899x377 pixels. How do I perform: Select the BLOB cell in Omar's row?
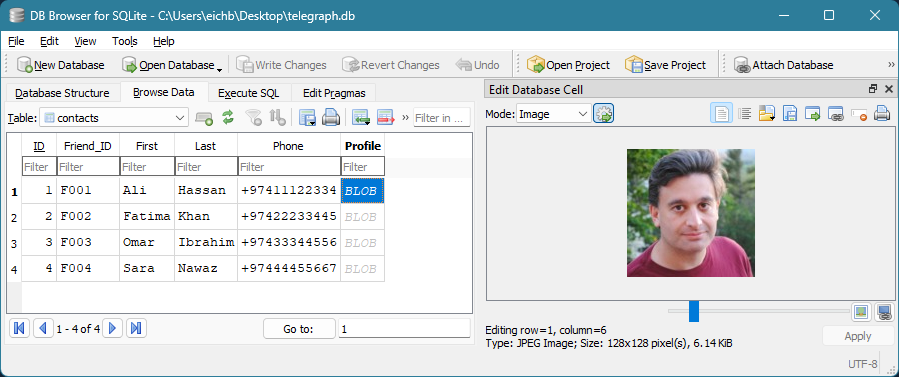point(362,242)
